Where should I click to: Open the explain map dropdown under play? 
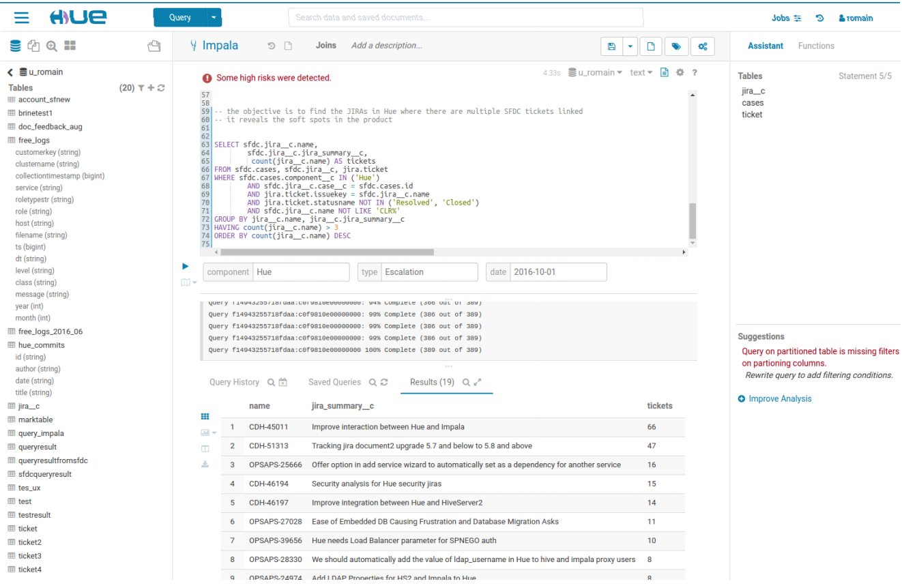(x=189, y=282)
